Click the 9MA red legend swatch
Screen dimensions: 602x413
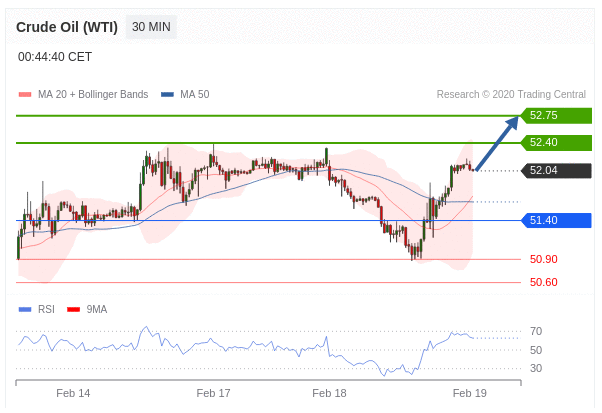point(73,309)
